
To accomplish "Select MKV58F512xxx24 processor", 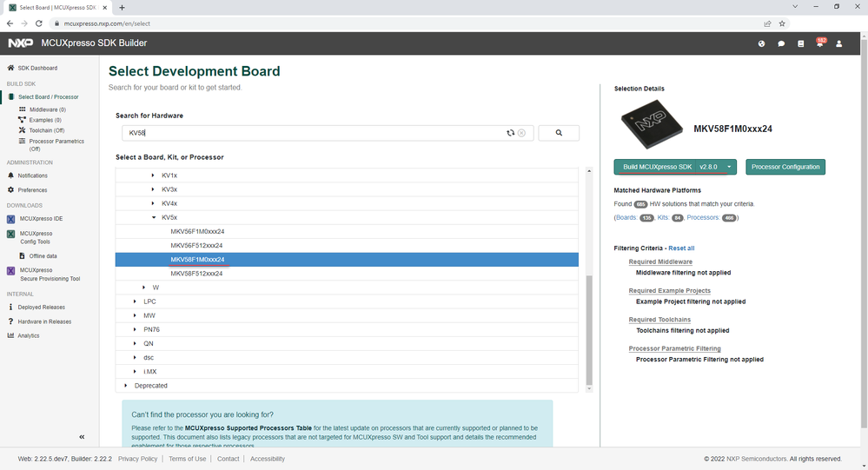I will click(x=196, y=274).
